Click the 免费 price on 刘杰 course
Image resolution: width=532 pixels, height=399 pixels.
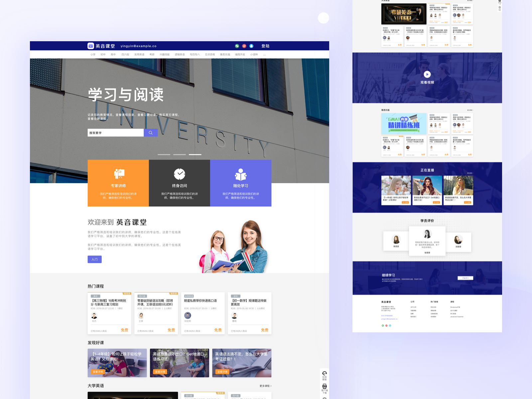pyautogui.click(x=124, y=330)
